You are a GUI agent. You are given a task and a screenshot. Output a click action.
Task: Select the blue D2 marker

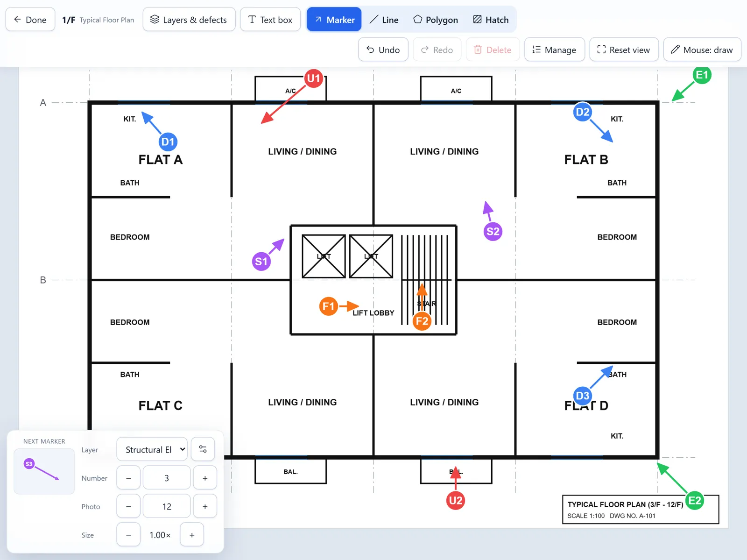pyautogui.click(x=583, y=112)
